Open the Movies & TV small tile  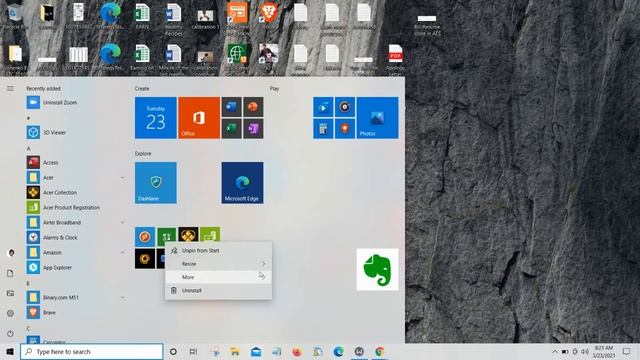coord(323,107)
